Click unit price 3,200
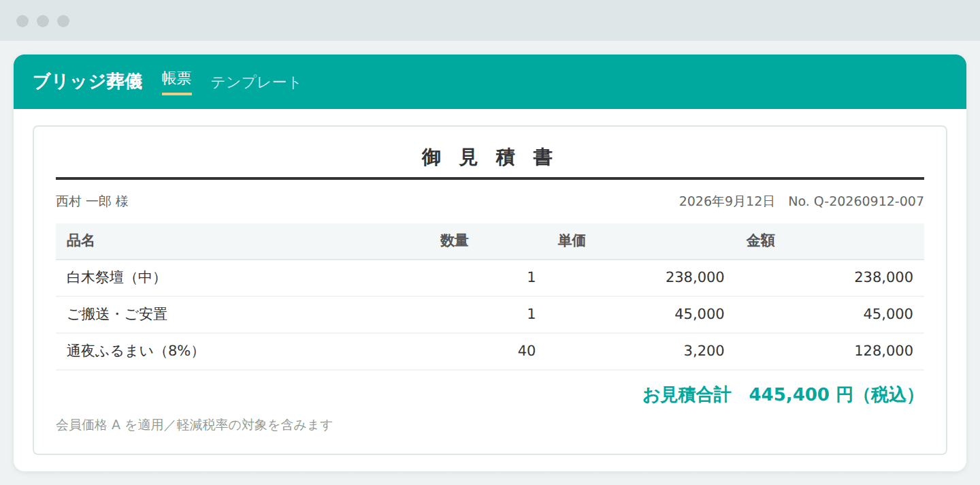This screenshot has height=485, width=980. [704, 351]
